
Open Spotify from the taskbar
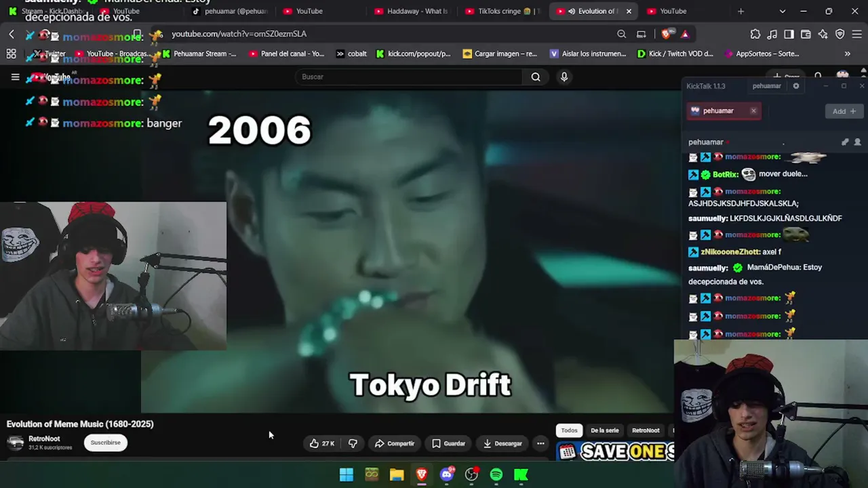click(x=496, y=474)
